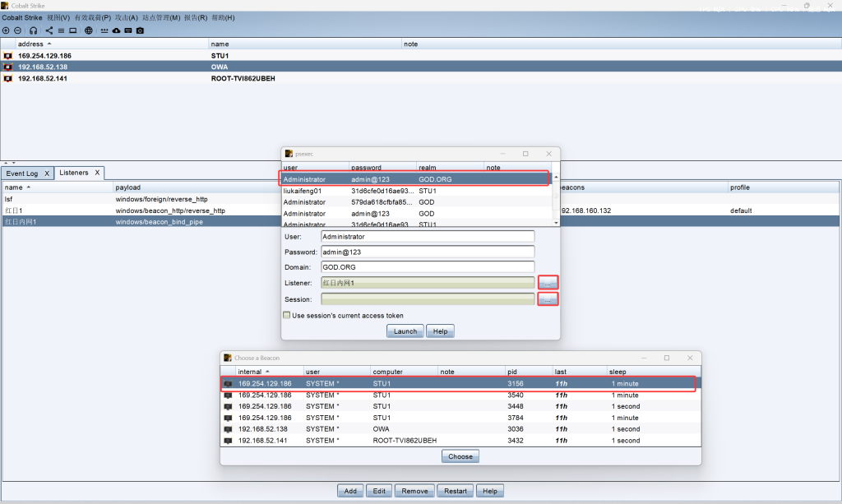This screenshot has width=842, height=504.
Task: Open the Cobalt Strike menu
Action: (22, 18)
